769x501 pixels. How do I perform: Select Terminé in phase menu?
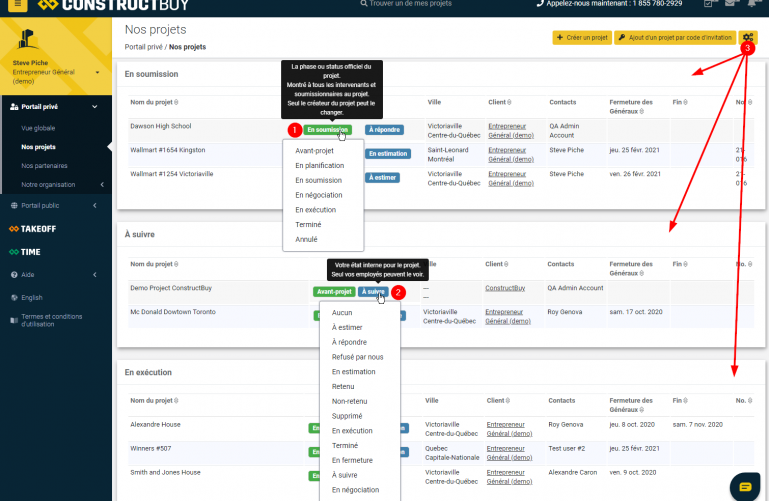point(308,225)
